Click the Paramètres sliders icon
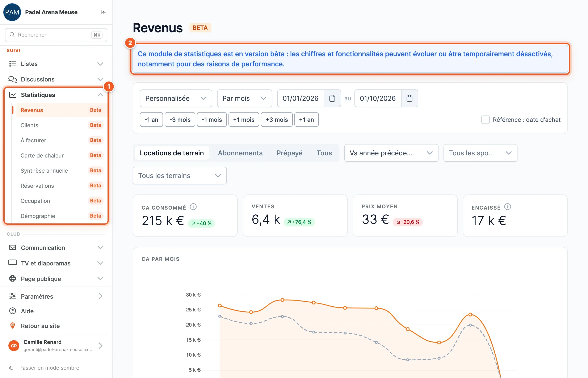The height and width of the screenshot is (378, 588). 13,296
